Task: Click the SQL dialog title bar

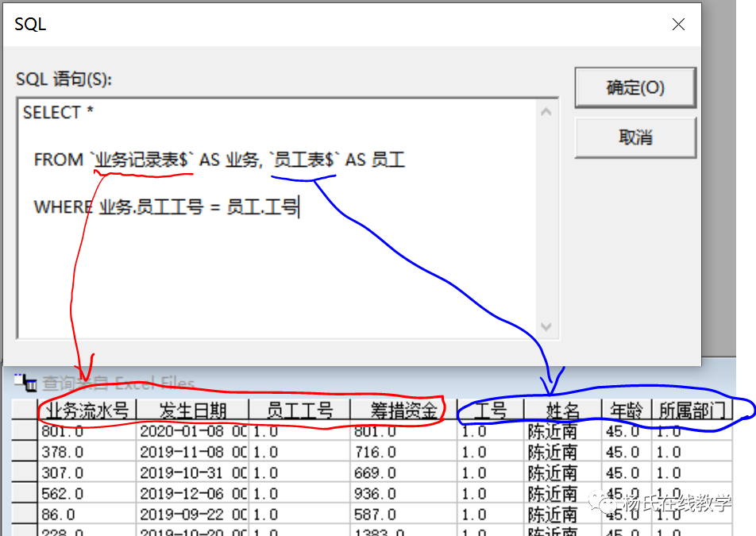Action: [x=318, y=24]
